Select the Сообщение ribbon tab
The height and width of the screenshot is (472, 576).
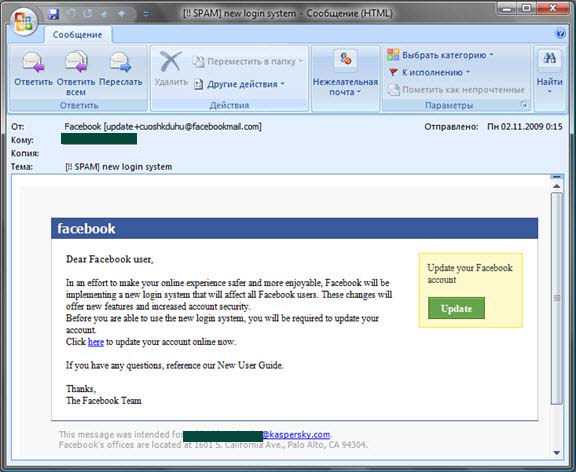(78, 35)
